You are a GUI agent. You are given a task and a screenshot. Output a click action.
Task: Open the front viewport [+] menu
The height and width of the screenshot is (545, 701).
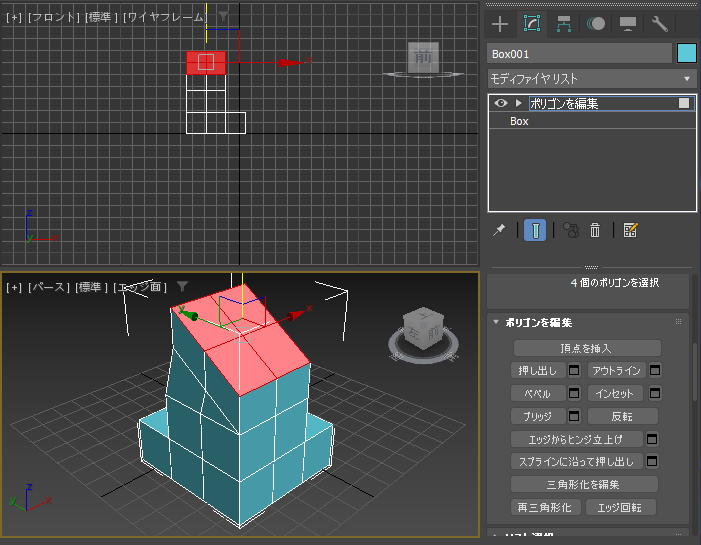[14, 17]
